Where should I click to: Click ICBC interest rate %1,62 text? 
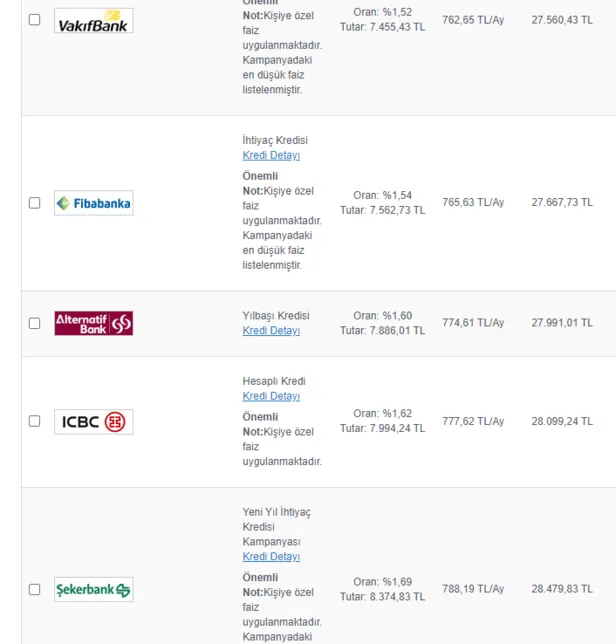coord(382,413)
